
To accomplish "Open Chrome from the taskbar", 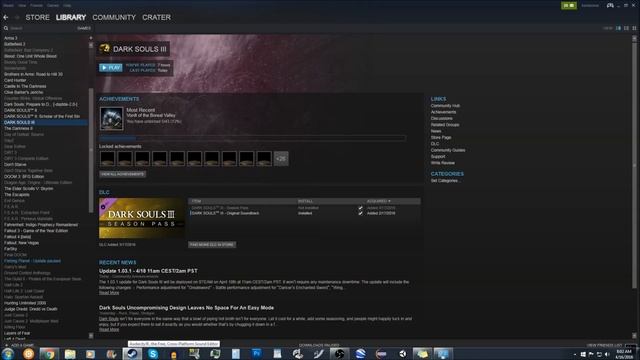I will [49, 354].
